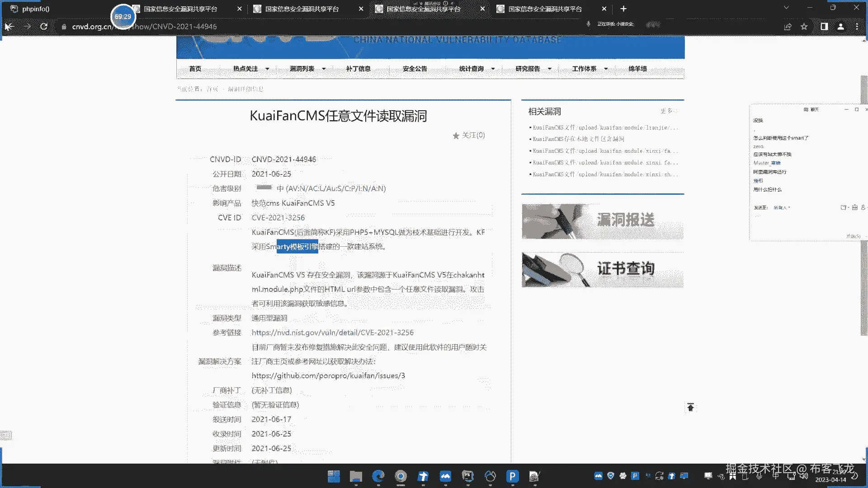Switch to the phpinfo() browser tab
Image resolution: width=868 pixels, height=488 pixels.
pyautogui.click(x=36, y=9)
